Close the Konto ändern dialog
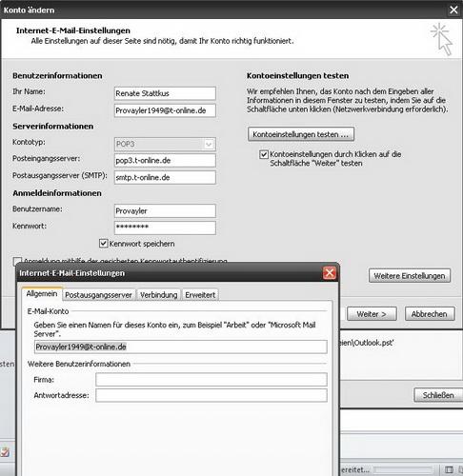463x476 pixels. coord(453,10)
